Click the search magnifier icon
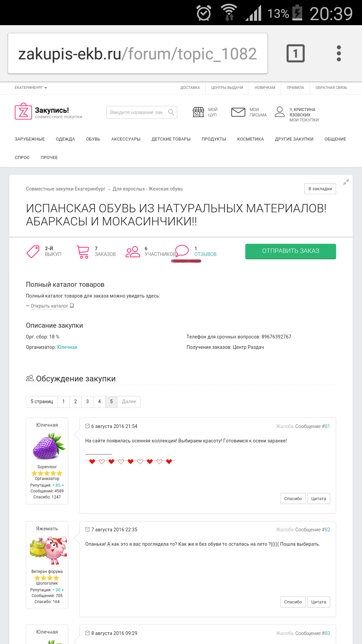This screenshot has width=362, height=644. tap(171, 112)
